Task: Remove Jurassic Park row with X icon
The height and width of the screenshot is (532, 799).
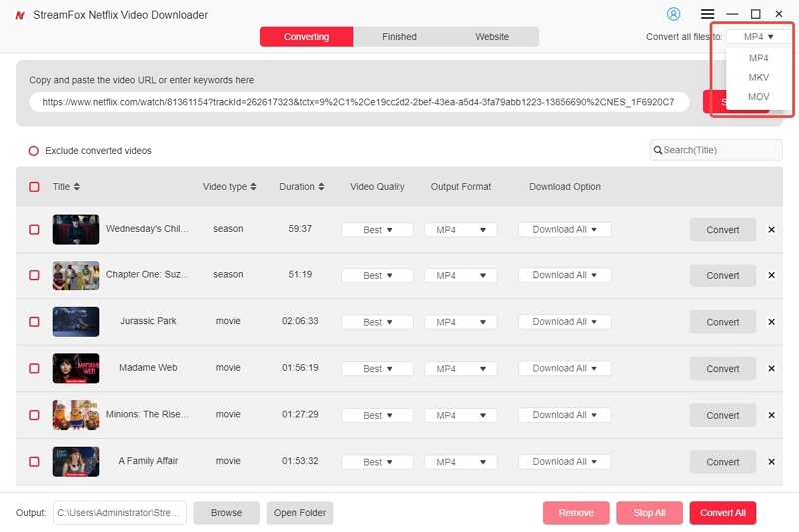Action: pyautogui.click(x=771, y=322)
